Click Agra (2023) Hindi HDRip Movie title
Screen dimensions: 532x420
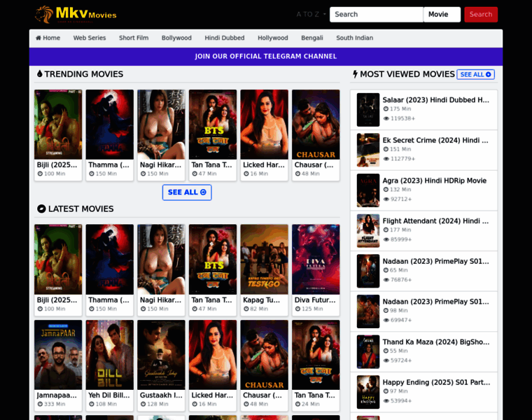click(x=435, y=181)
